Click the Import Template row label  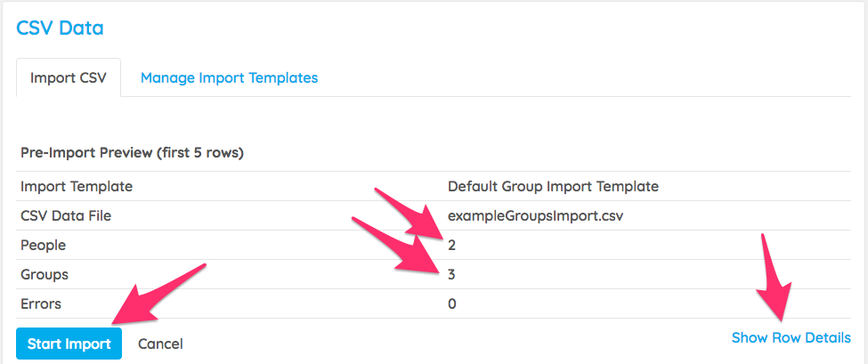77,186
